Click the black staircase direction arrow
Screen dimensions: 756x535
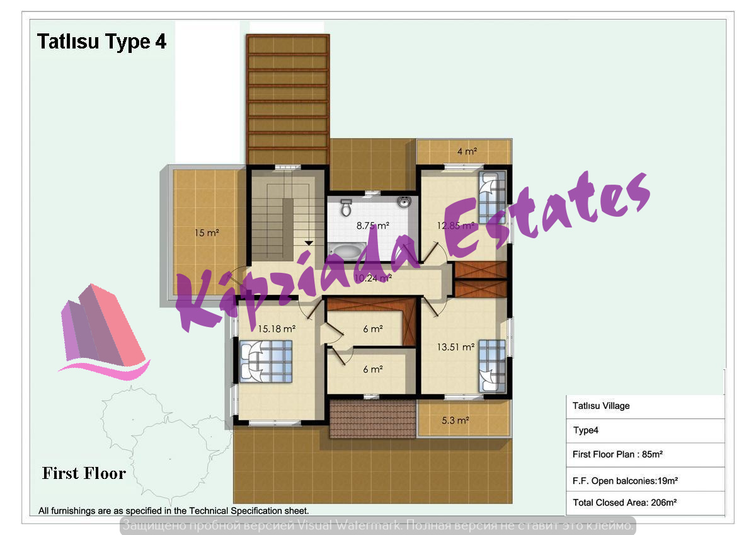pos(308,242)
